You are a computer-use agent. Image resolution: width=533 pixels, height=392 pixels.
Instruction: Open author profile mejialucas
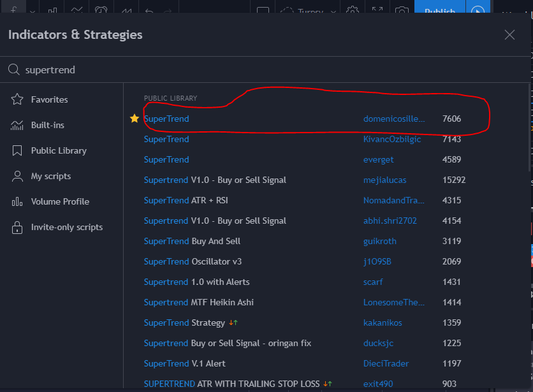385,180
